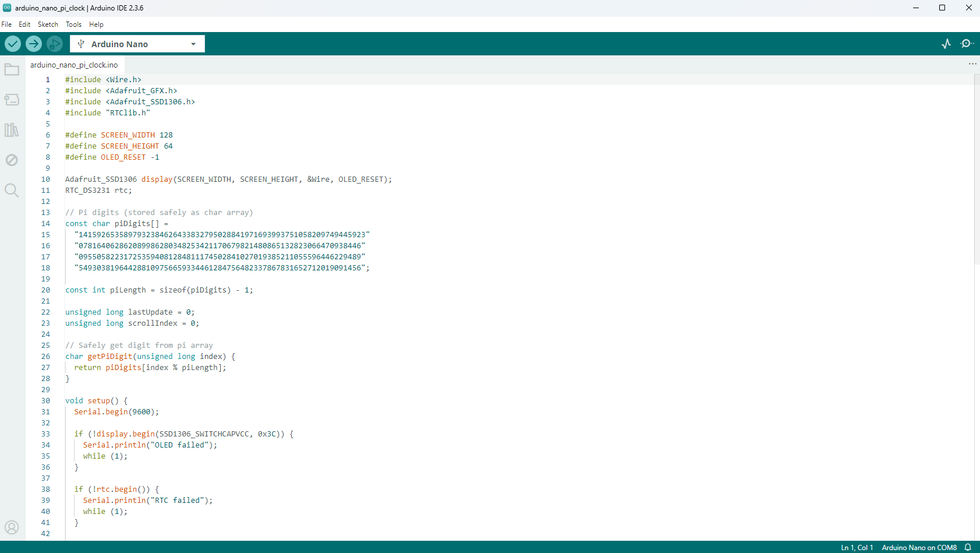Open the Sketch menu
This screenshot has width=980, height=553.
pyautogui.click(x=48, y=24)
